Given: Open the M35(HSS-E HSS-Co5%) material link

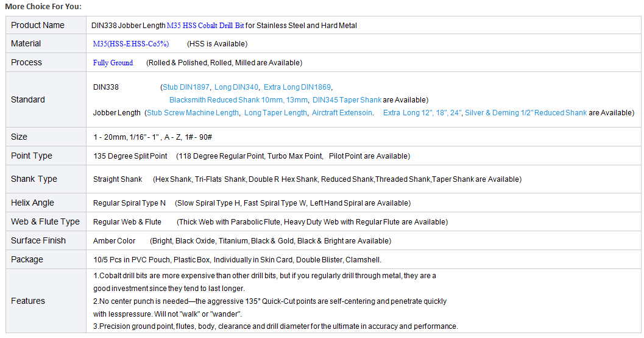Looking at the screenshot, I should [x=130, y=44].
